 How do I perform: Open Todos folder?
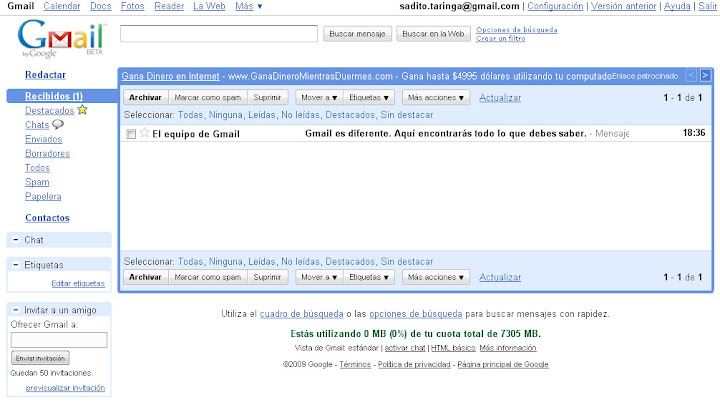tap(37, 167)
